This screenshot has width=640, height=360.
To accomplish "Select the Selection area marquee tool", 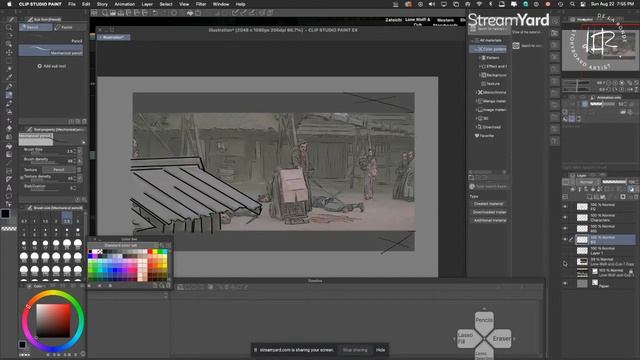I will [x=9, y=61].
